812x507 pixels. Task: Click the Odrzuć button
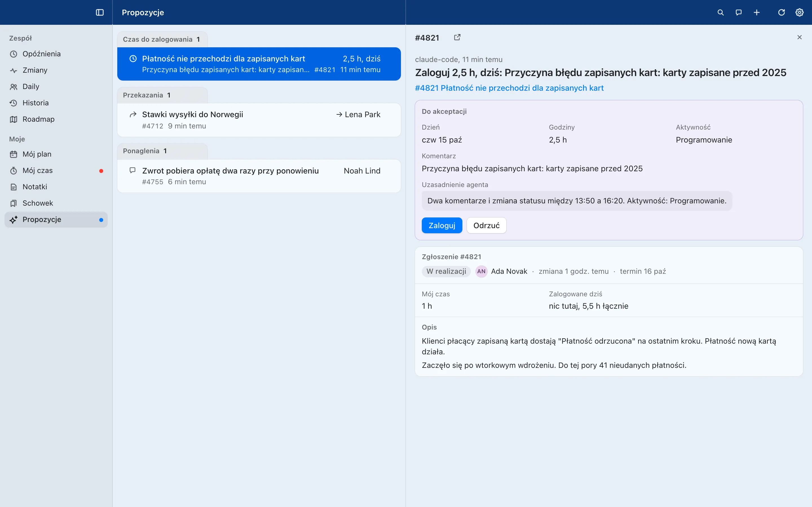[x=487, y=225]
